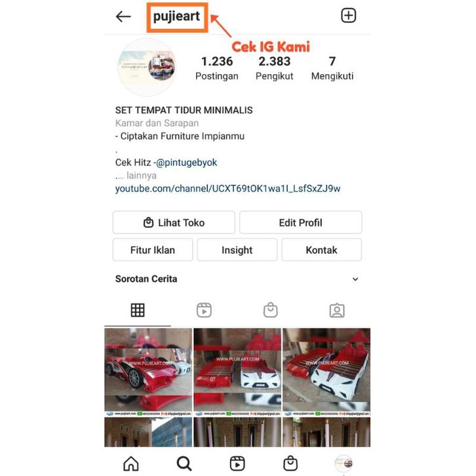Switch to the Reels tab on the profile
The width and height of the screenshot is (476, 476).
coord(204,310)
